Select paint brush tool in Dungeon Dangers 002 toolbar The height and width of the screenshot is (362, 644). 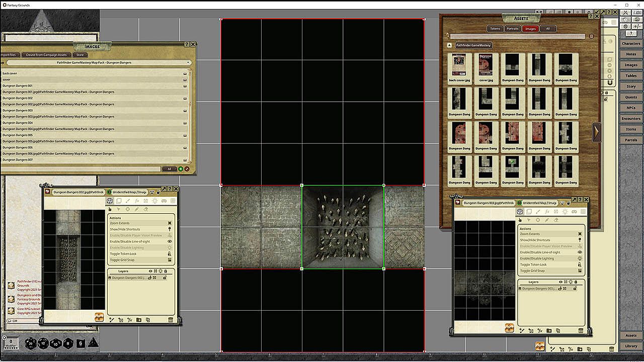coord(128,201)
